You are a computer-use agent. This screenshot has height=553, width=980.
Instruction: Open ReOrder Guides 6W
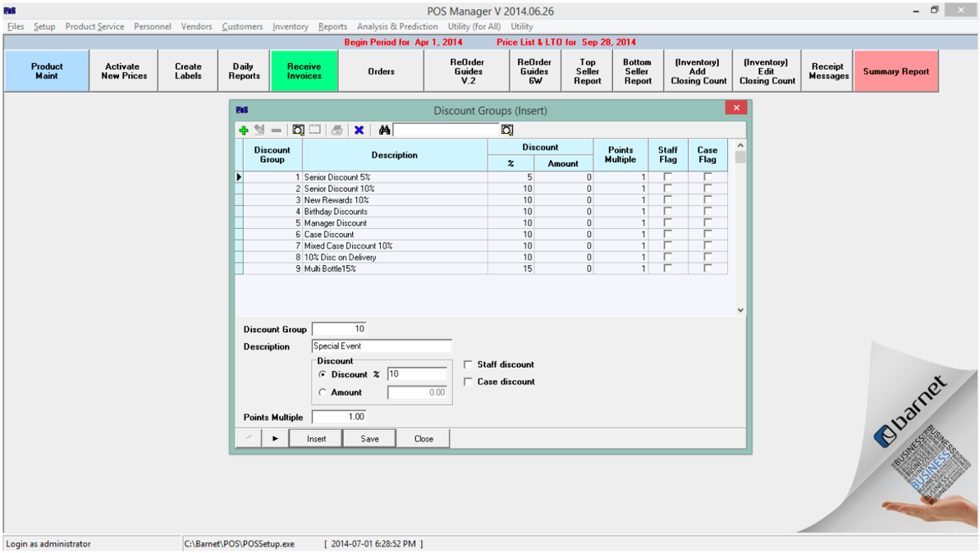coord(535,71)
